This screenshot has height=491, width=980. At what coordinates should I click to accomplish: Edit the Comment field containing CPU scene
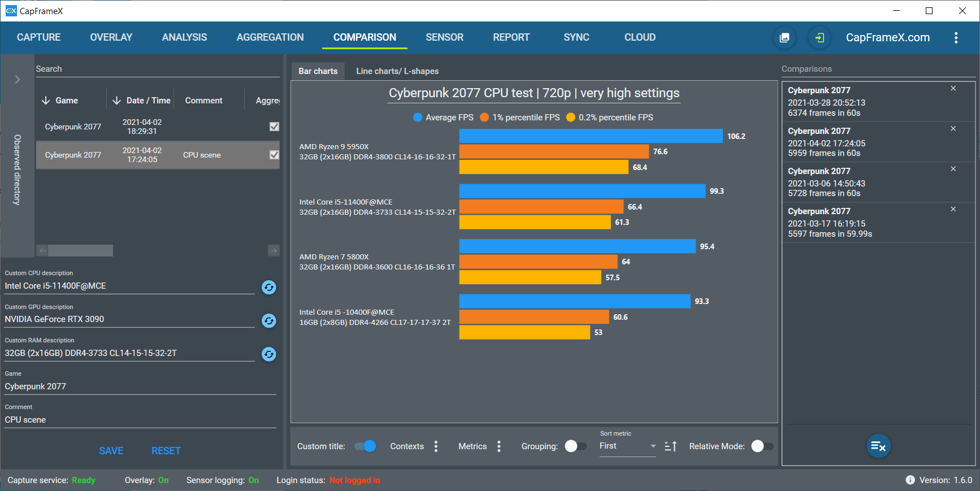point(140,420)
